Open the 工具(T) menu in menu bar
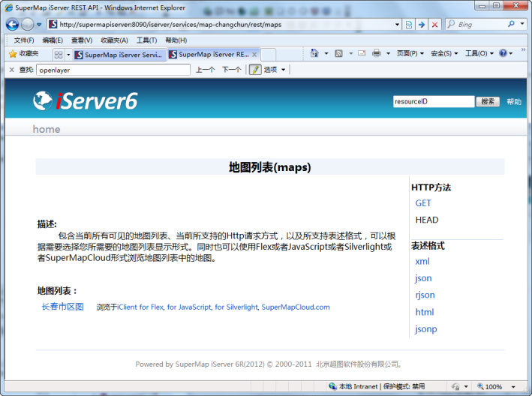 click(146, 40)
